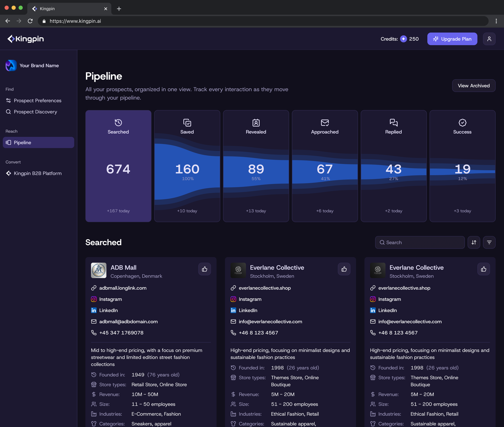Image resolution: width=504 pixels, height=427 pixels.
Task: Click the Prospect Discovery magnifier icon
Action: pyautogui.click(x=8, y=112)
